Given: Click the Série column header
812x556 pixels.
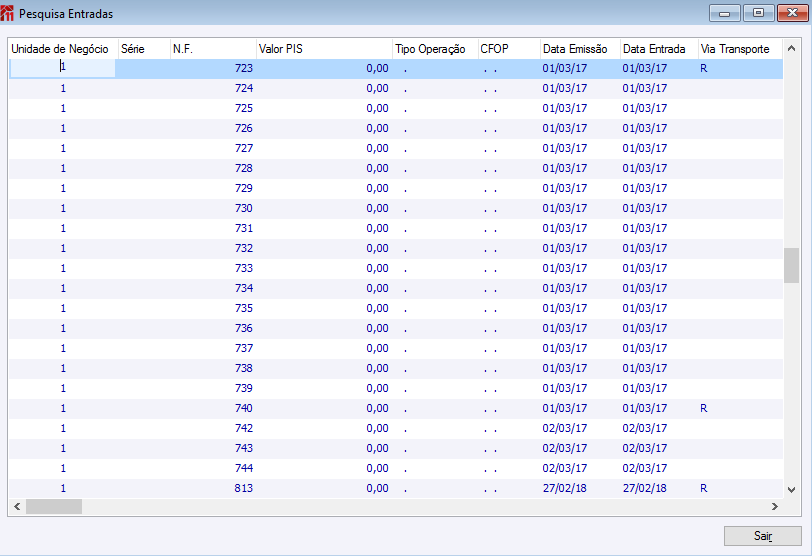Looking at the screenshot, I should click(x=144, y=49).
